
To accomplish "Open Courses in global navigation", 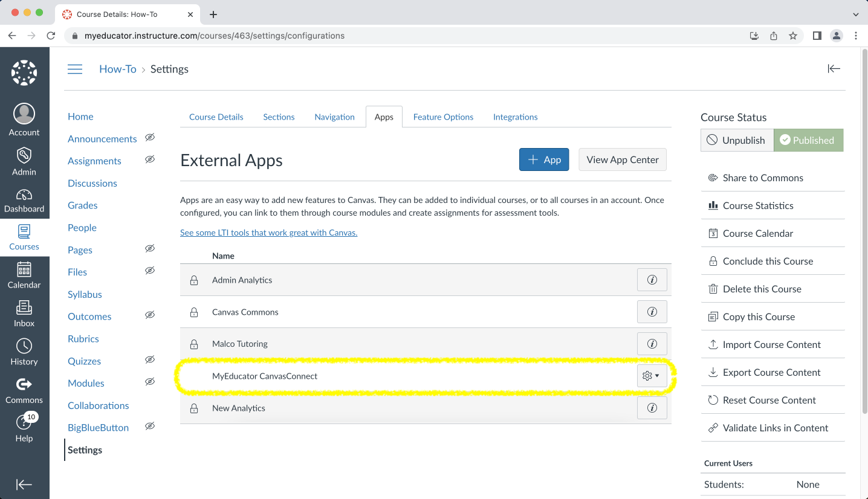I will [x=24, y=237].
